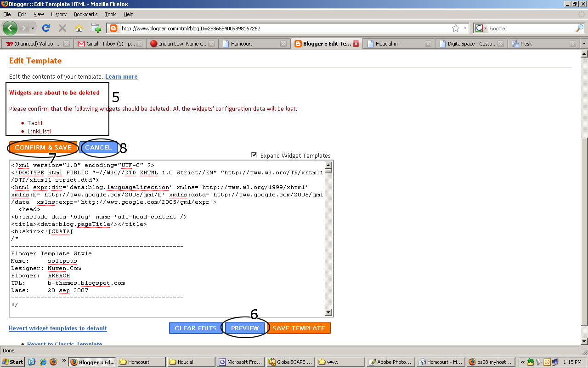Click the CANCEL button
The height and width of the screenshot is (368, 588).
click(x=98, y=147)
